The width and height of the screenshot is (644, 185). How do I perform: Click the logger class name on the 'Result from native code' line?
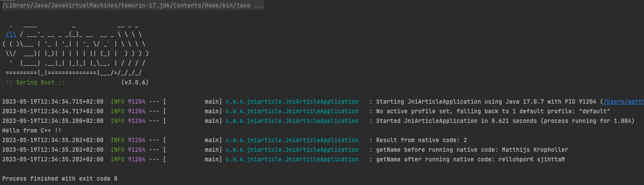[x=292, y=140]
